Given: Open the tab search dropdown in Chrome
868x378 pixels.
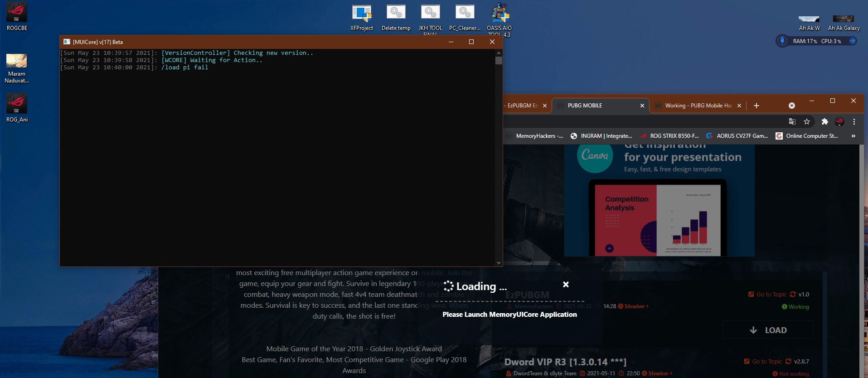Looking at the screenshot, I should [792, 106].
